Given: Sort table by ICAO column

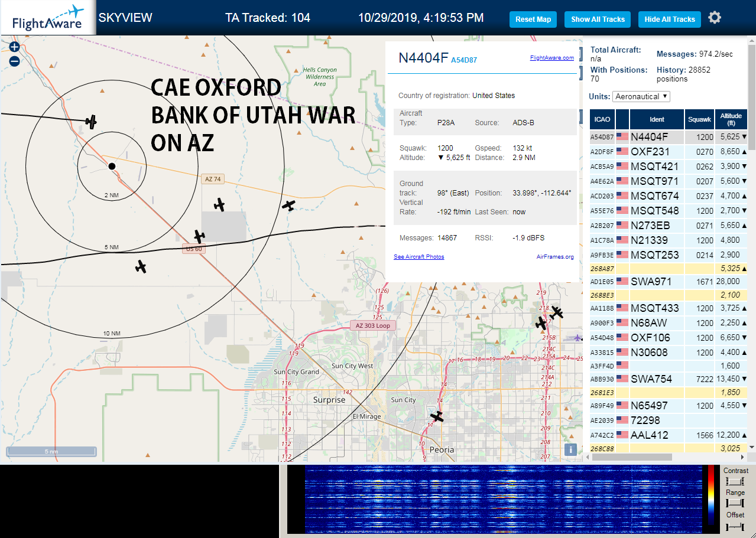Looking at the screenshot, I should coord(602,119).
